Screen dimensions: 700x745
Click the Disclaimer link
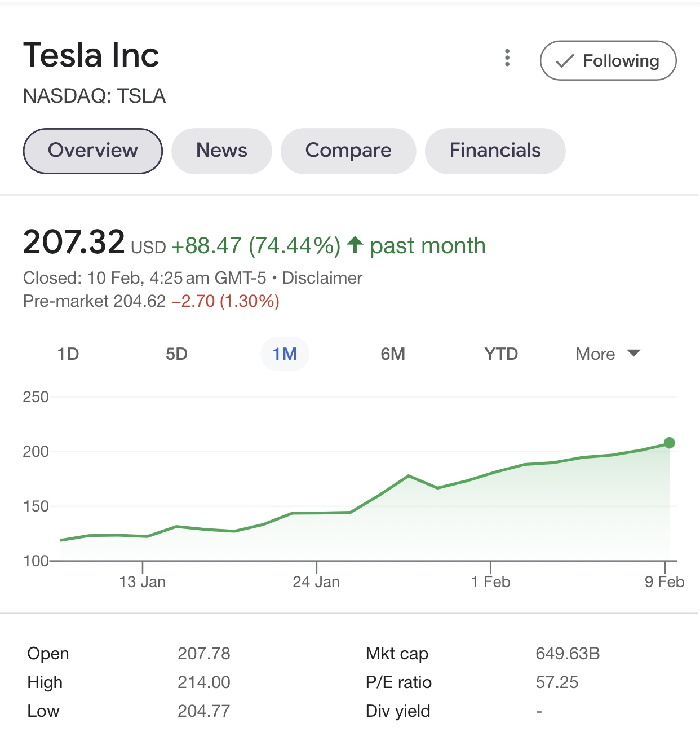click(322, 278)
